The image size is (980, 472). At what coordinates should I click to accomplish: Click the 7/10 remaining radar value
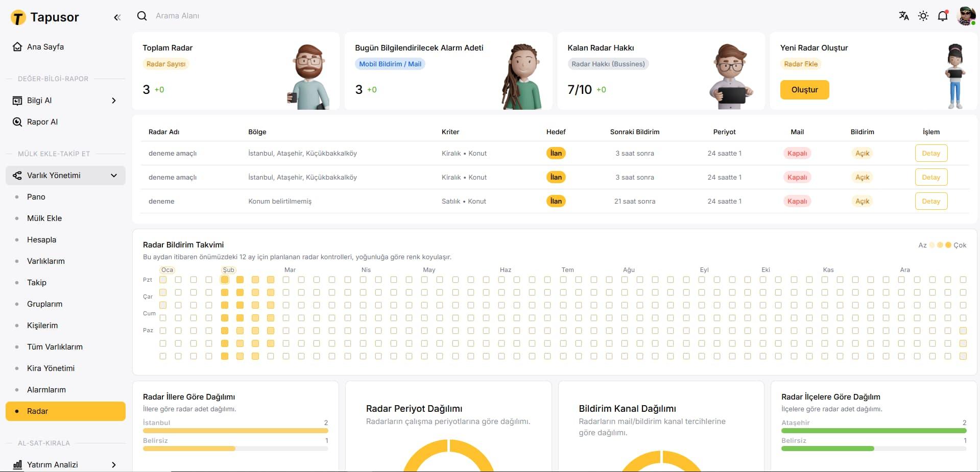click(580, 90)
